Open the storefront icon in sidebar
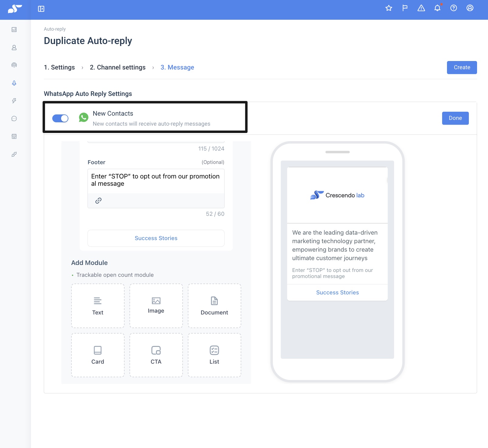The image size is (488, 448). [x=14, y=136]
